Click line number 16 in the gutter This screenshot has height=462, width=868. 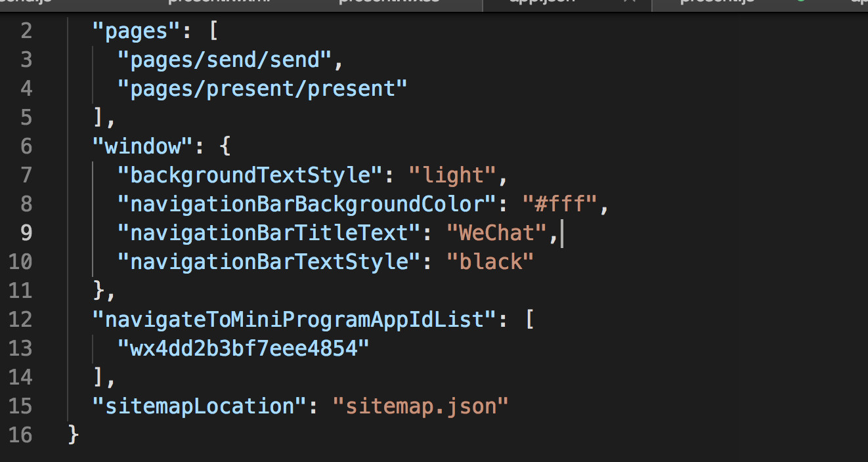[x=20, y=434]
